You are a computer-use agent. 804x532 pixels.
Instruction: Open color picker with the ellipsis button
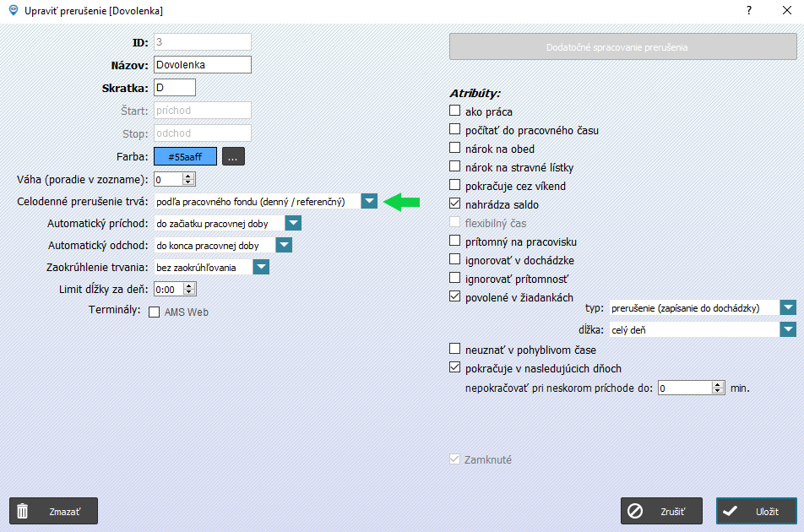233,156
